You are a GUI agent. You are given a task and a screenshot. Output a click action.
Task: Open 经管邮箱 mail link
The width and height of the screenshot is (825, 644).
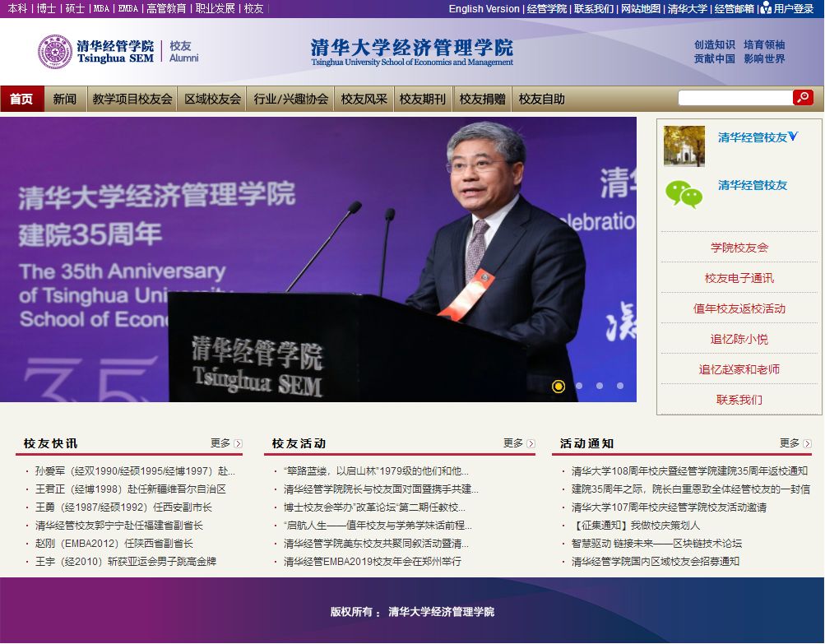pyautogui.click(x=735, y=8)
